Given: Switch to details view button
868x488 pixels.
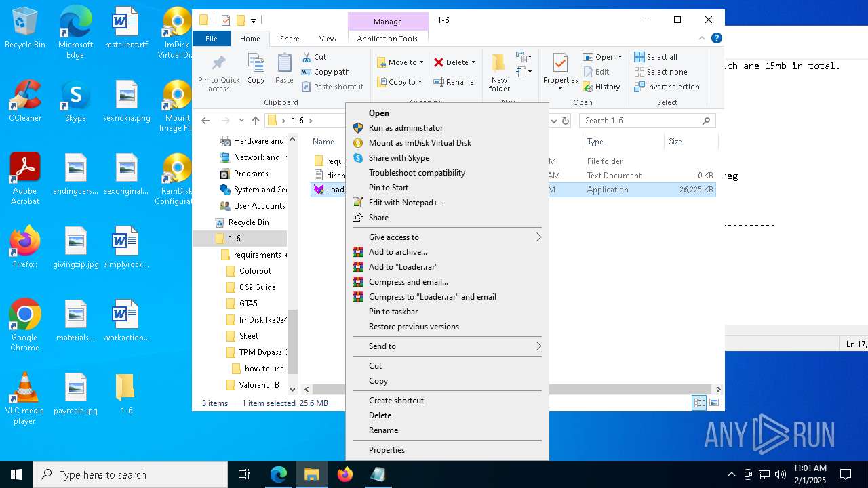Looking at the screenshot, I should (x=699, y=403).
